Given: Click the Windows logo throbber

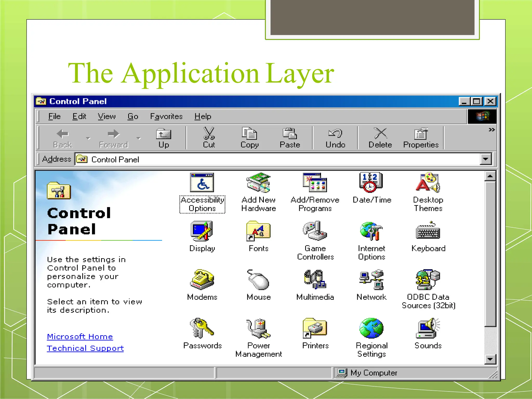Looking at the screenshot, I should click(x=482, y=116).
